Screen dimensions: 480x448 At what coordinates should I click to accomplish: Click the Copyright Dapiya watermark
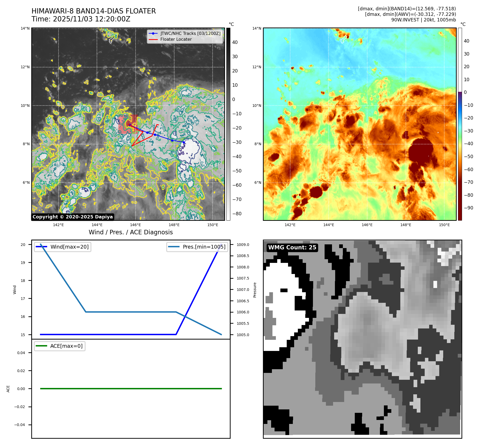[x=73, y=217]
